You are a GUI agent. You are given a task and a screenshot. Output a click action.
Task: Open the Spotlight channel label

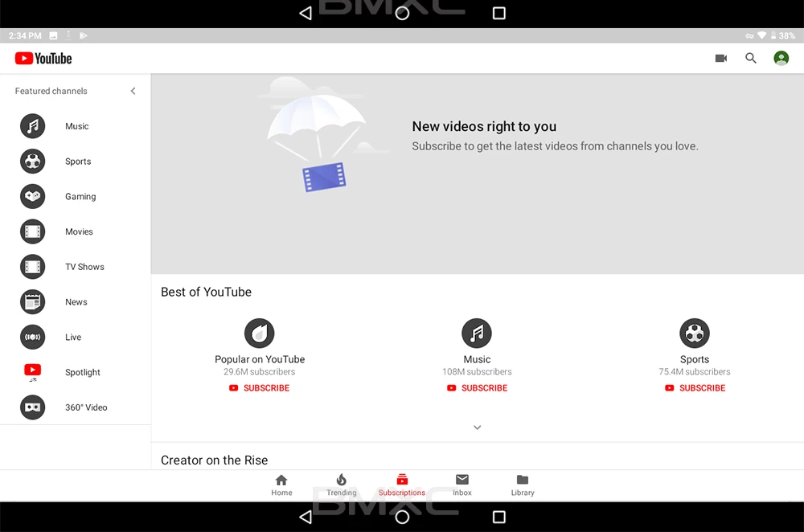pos(83,373)
